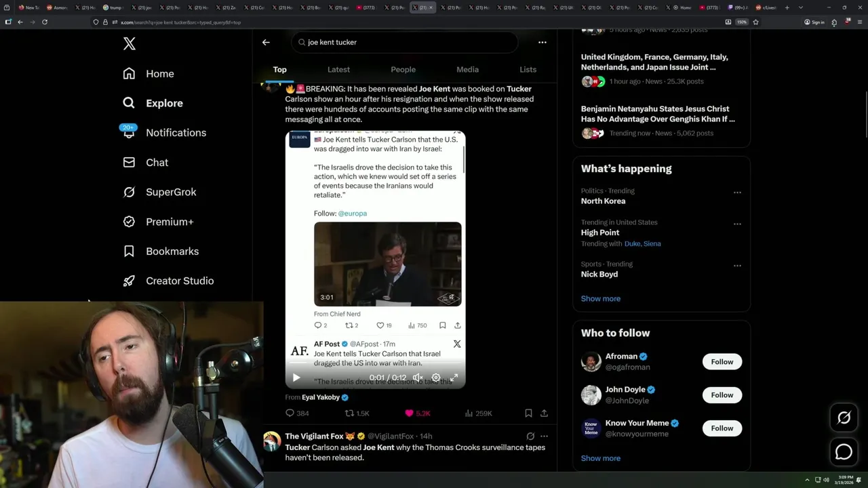The height and width of the screenshot is (488, 868).
Task: Show more in What's happening
Action: point(601,298)
